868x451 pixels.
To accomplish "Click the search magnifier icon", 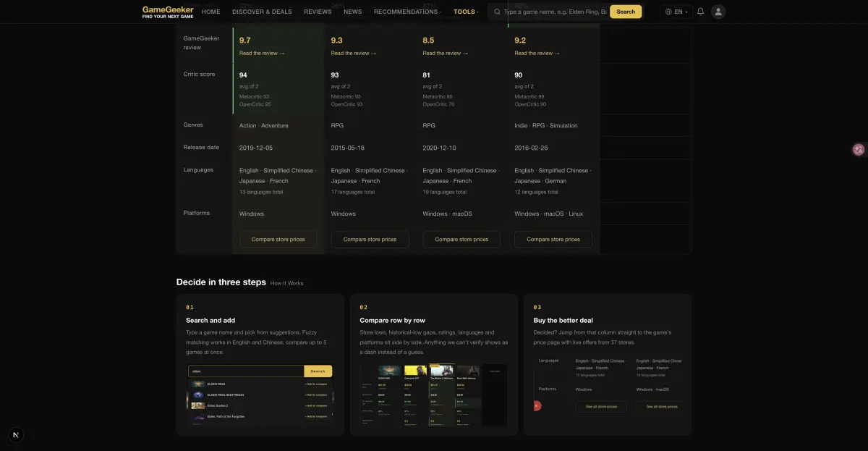I will coord(497,12).
